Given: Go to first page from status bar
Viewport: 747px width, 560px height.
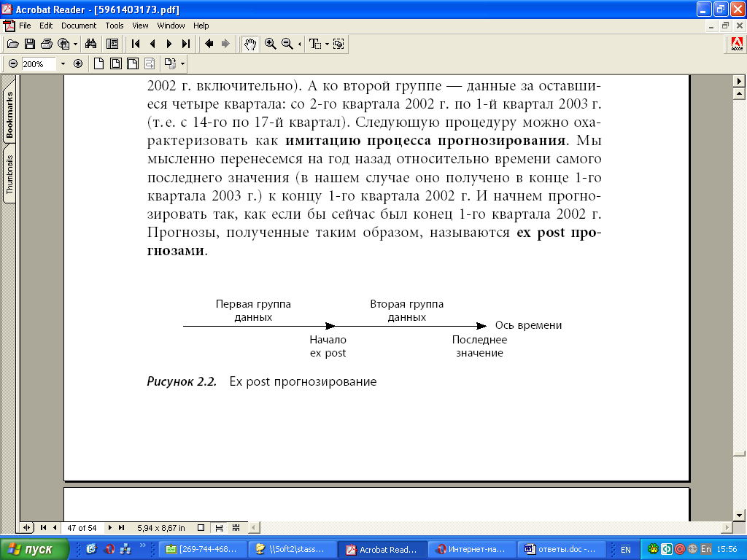Looking at the screenshot, I should tap(43, 528).
